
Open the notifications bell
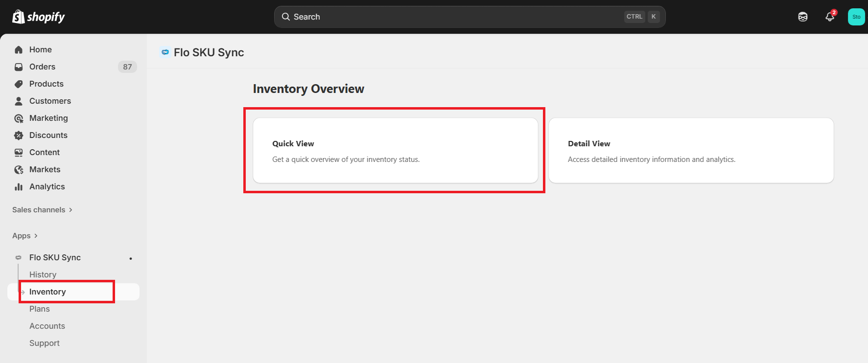830,17
